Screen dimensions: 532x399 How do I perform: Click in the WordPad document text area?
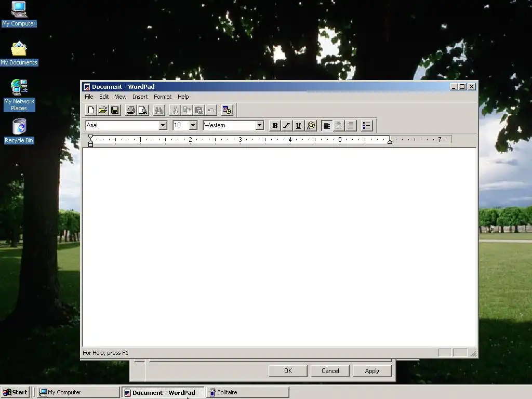click(279, 247)
